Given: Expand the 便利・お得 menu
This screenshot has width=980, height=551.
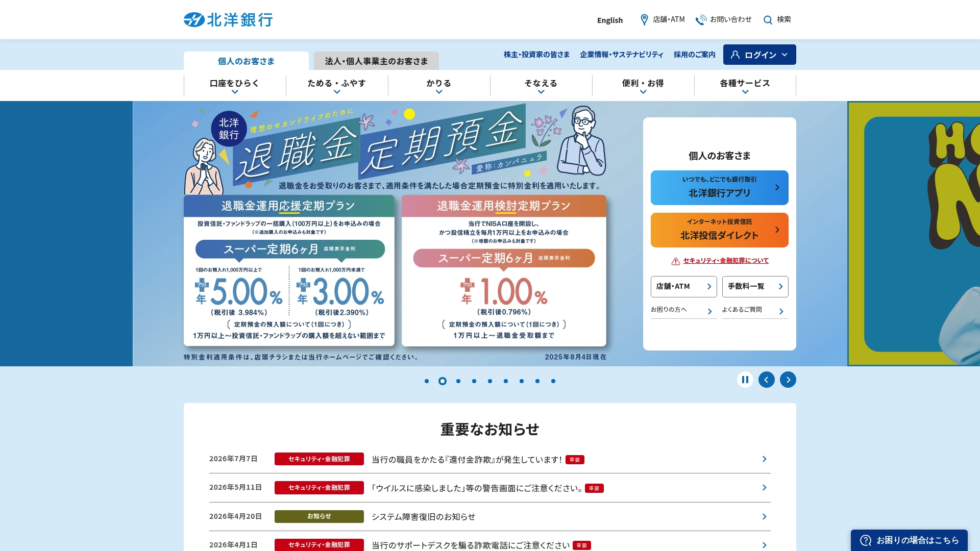Looking at the screenshot, I should (643, 85).
